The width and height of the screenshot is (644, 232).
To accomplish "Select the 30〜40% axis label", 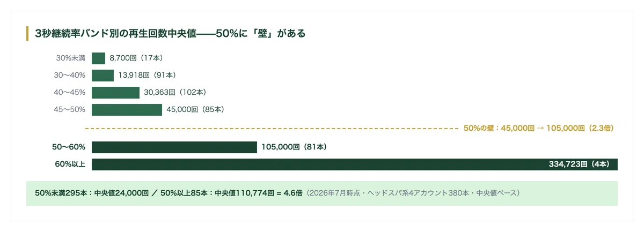I will click(x=69, y=75).
